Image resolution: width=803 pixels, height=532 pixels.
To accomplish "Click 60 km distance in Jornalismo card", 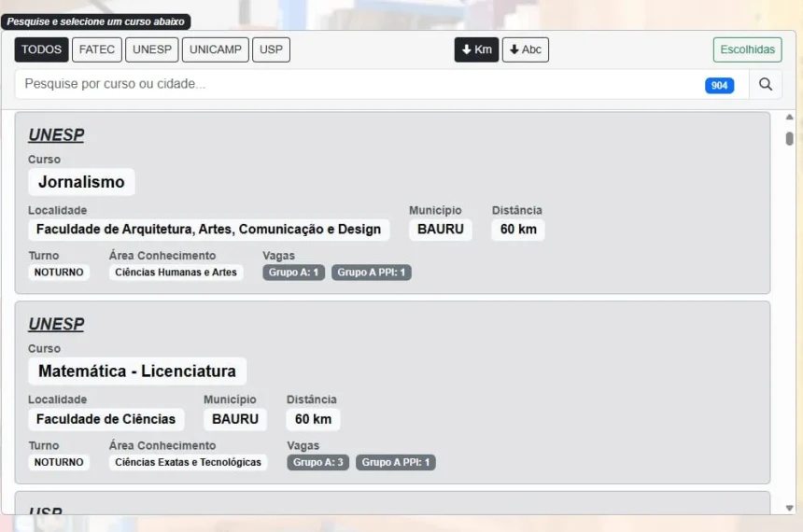I will 518,229.
